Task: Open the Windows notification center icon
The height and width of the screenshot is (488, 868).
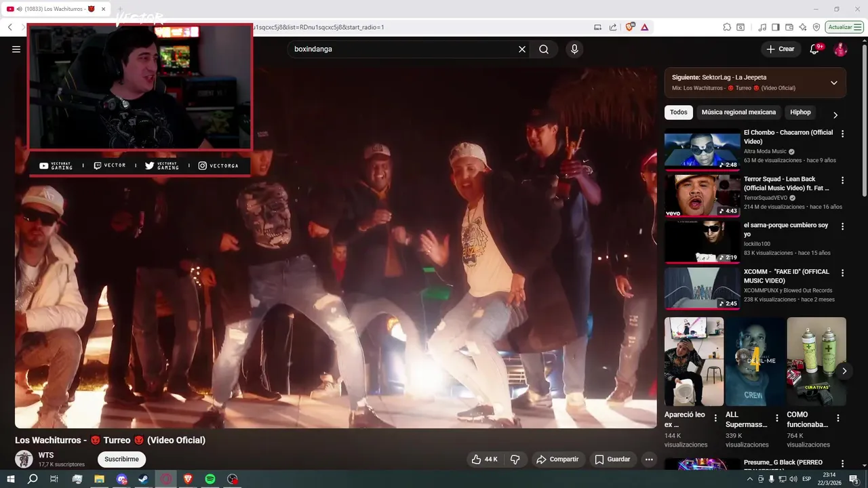Action: 854,479
